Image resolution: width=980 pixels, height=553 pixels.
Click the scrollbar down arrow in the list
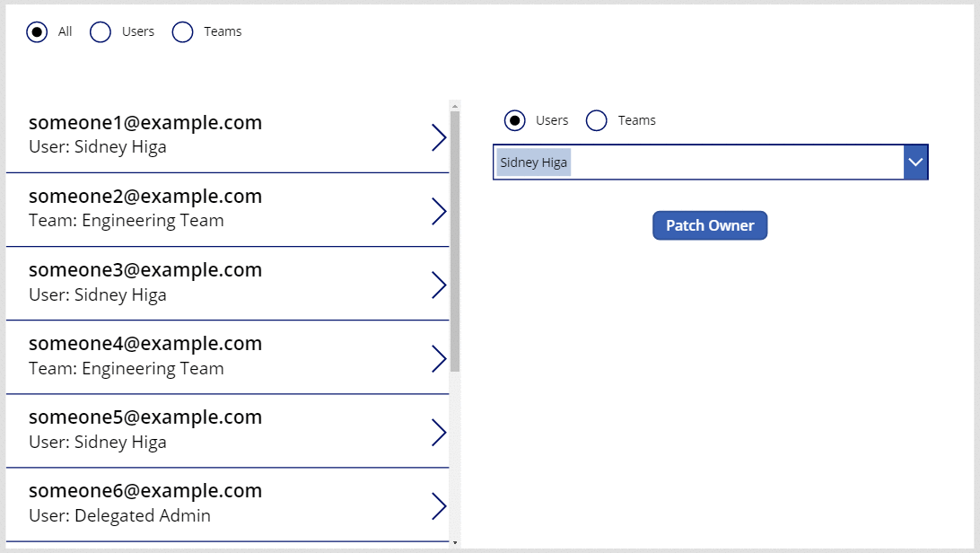click(x=455, y=543)
